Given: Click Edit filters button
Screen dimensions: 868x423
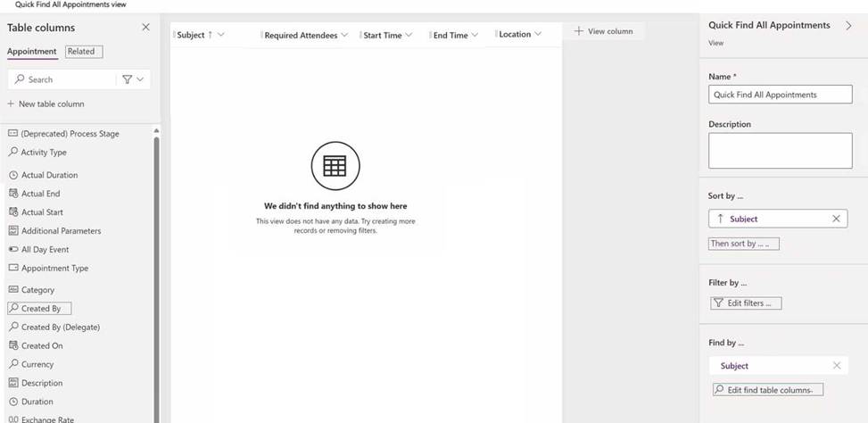Looking at the screenshot, I should pos(746,303).
